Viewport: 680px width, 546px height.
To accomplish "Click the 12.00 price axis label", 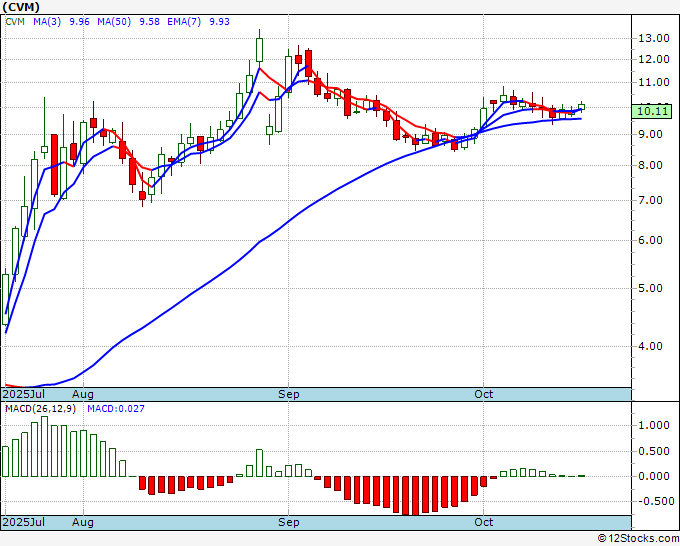I will [x=654, y=59].
